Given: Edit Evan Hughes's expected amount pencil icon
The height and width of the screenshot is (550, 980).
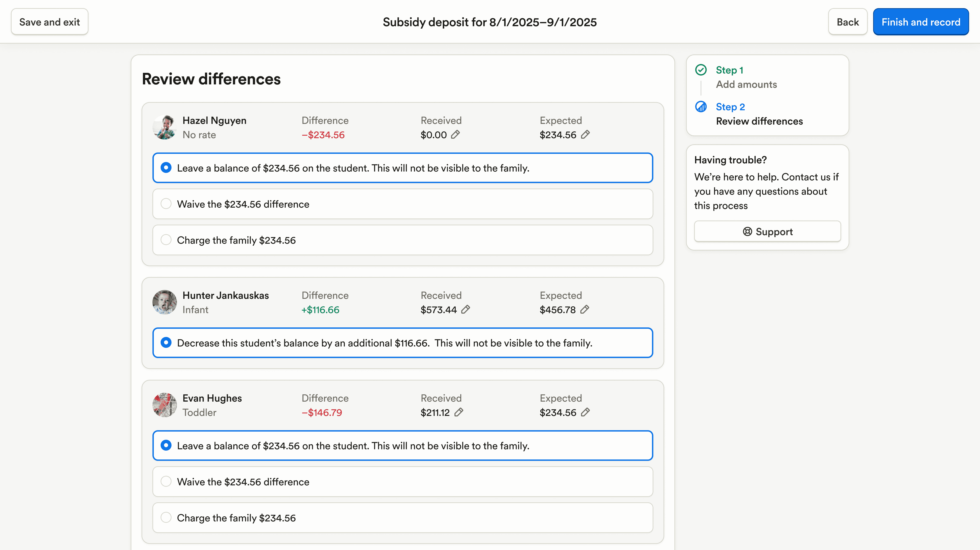Looking at the screenshot, I should (x=585, y=412).
